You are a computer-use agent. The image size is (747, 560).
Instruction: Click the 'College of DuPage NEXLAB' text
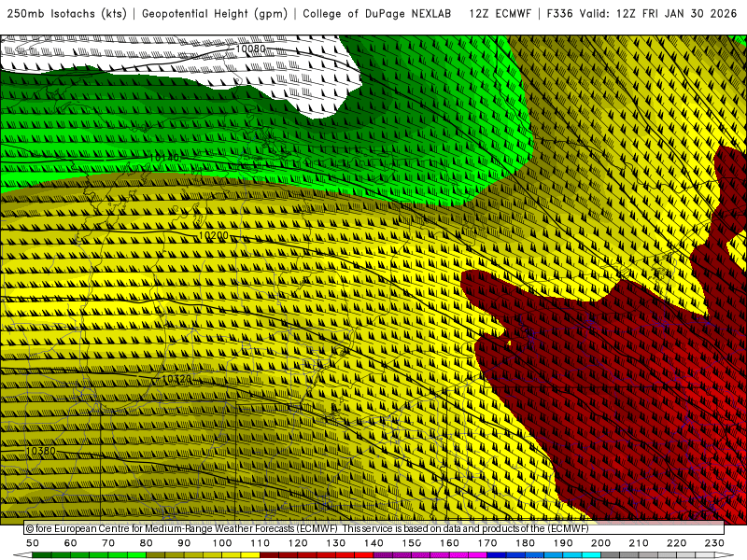[x=376, y=14]
